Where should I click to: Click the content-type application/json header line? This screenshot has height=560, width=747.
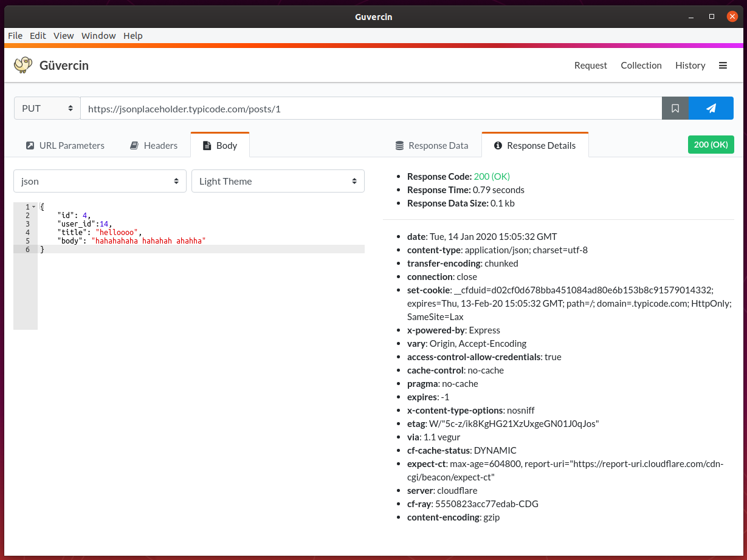click(x=497, y=250)
